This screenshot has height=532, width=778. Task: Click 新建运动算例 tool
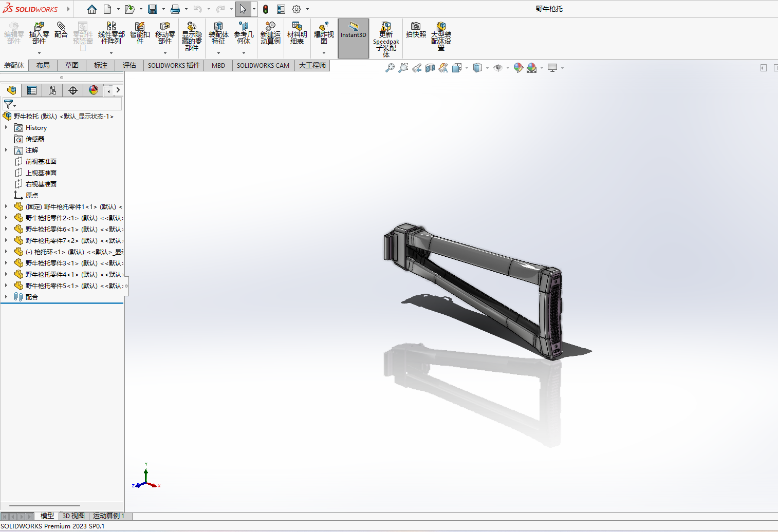[270, 34]
